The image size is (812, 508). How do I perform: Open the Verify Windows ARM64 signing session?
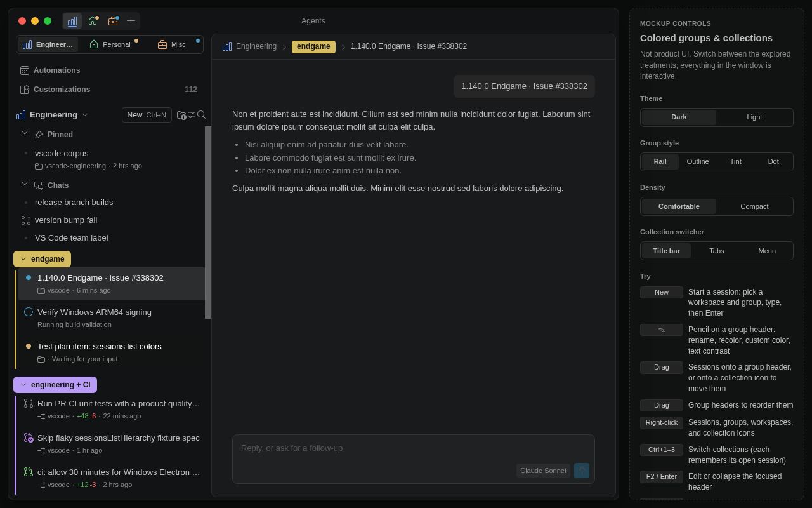(112, 318)
